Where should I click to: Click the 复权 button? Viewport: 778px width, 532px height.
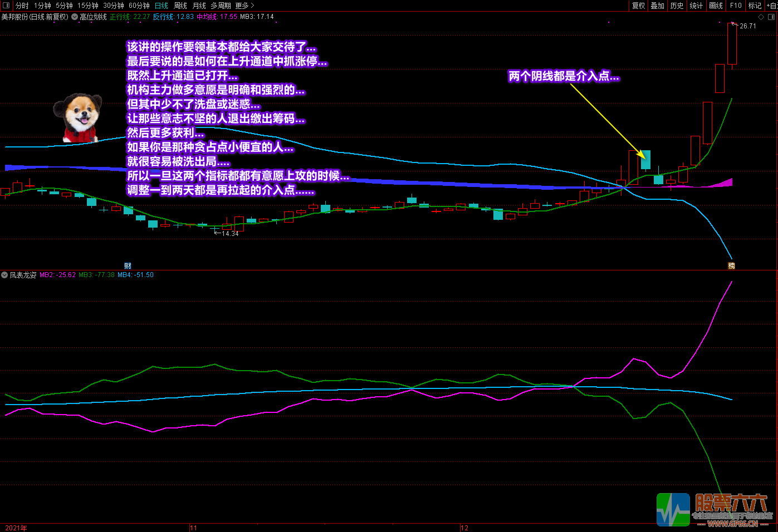(638, 6)
